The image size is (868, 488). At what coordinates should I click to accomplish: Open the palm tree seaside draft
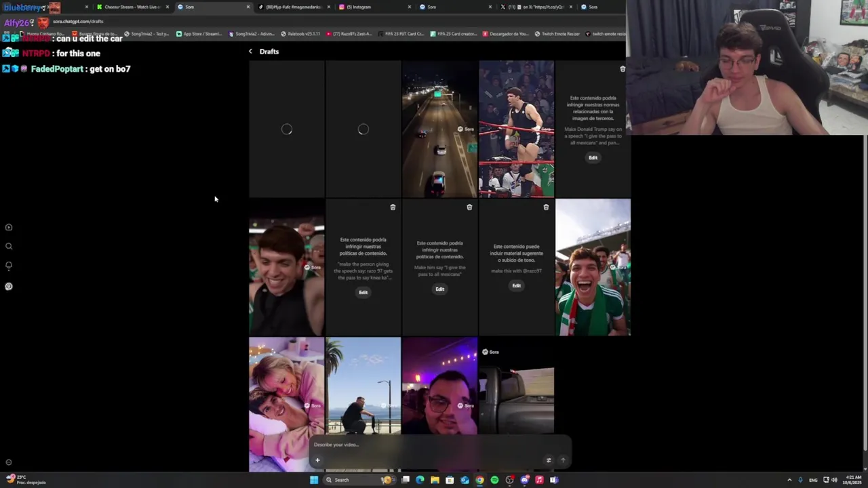(363, 386)
